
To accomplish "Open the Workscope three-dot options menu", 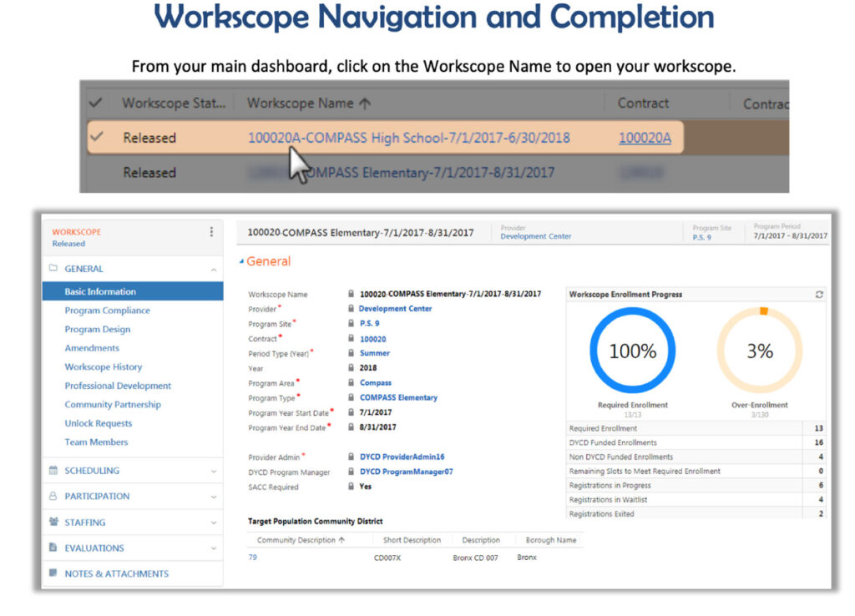I will coord(211,232).
